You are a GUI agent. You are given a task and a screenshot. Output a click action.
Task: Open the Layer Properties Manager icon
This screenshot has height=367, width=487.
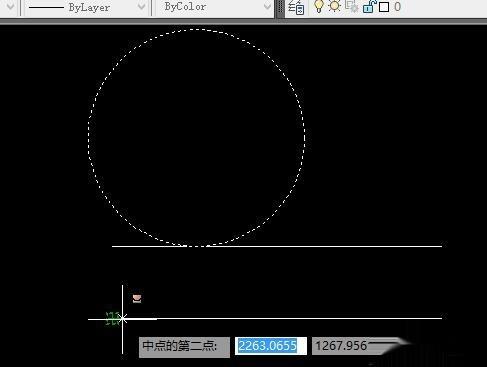pos(296,7)
